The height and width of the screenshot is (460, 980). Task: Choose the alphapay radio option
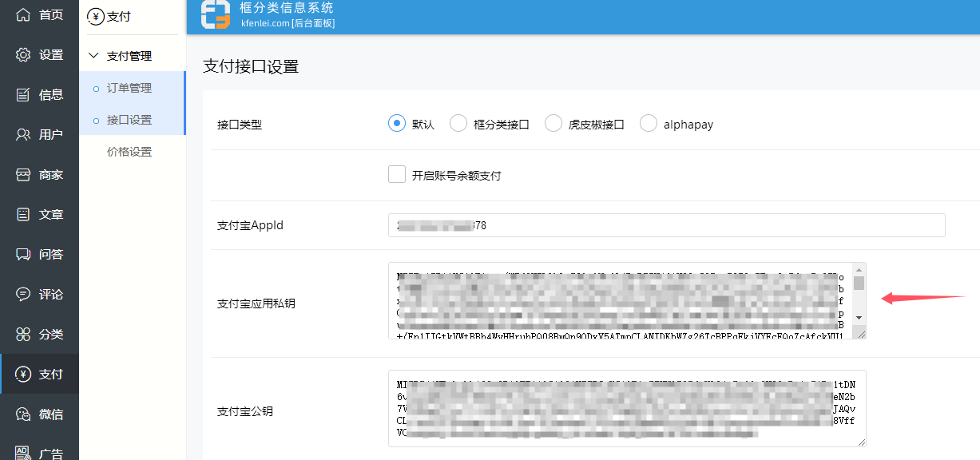click(x=649, y=124)
